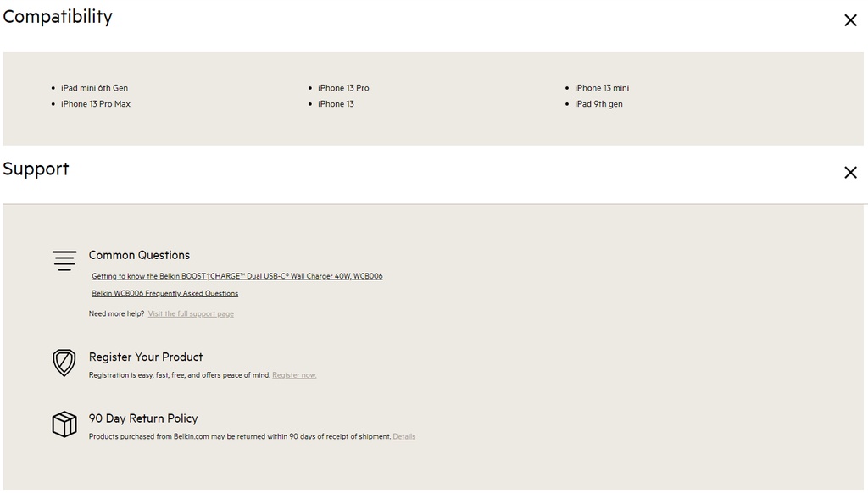Visit the full support page link
Viewport: 868px width, 493px height.
[191, 314]
